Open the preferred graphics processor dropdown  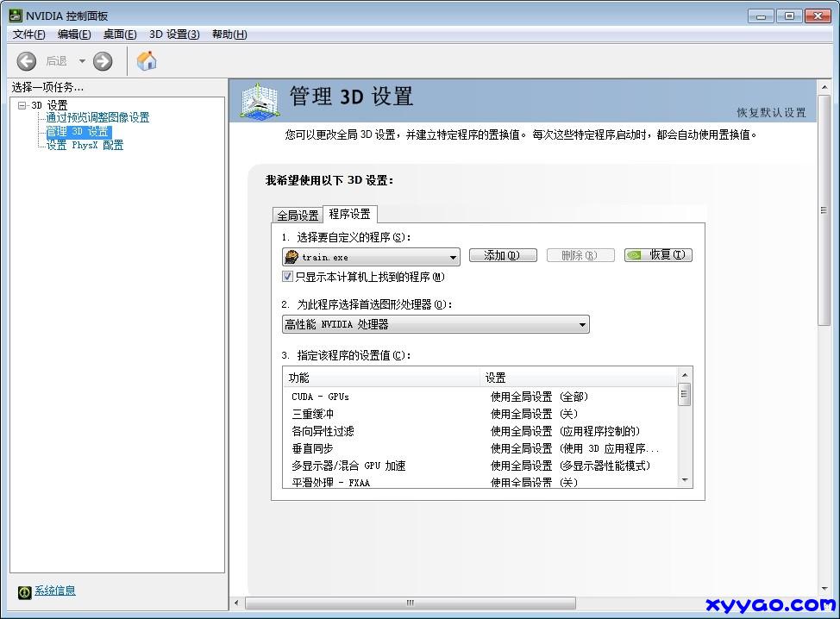(x=582, y=325)
